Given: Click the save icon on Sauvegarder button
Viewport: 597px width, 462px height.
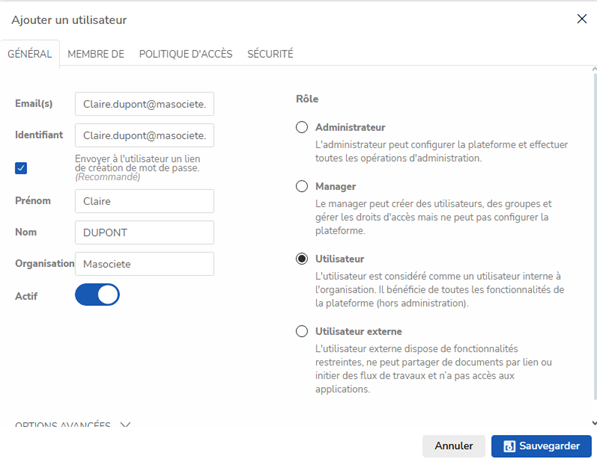Looking at the screenshot, I should tap(509, 446).
